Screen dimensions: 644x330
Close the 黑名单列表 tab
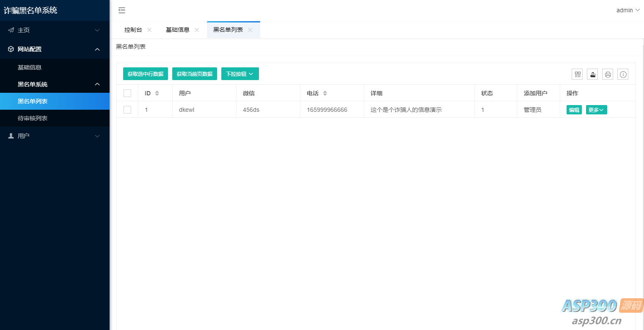[250, 30]
